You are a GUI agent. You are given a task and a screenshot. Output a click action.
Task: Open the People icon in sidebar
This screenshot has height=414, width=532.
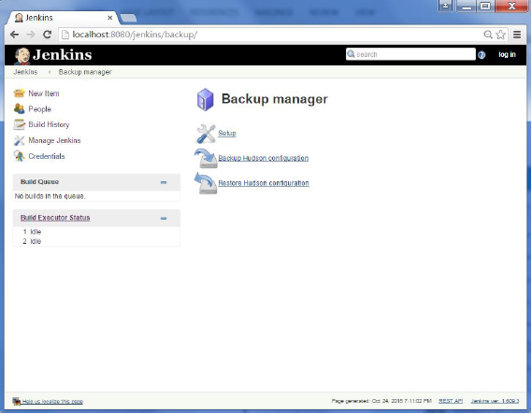click(19, 108)
